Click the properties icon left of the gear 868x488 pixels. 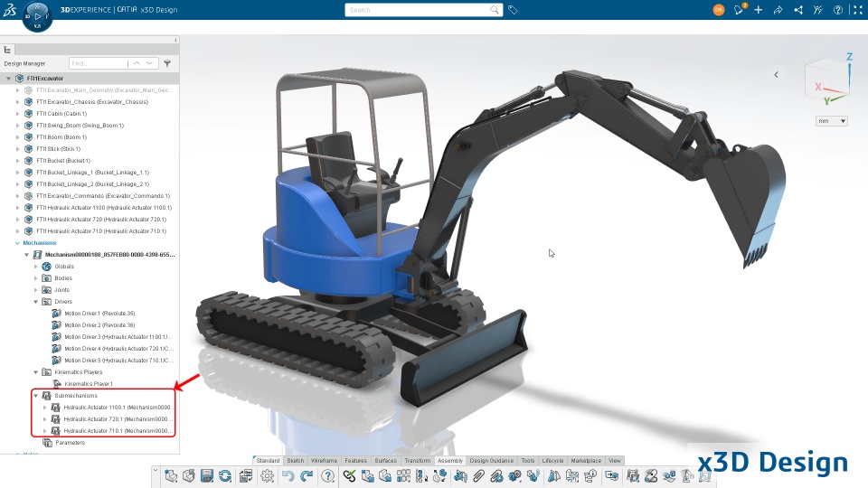(x=246, y=476)
